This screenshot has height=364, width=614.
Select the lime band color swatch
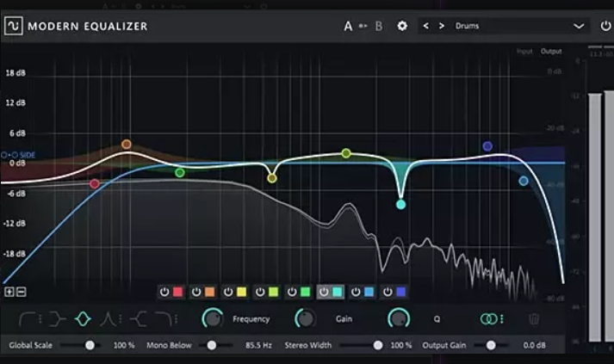(273, 292)
